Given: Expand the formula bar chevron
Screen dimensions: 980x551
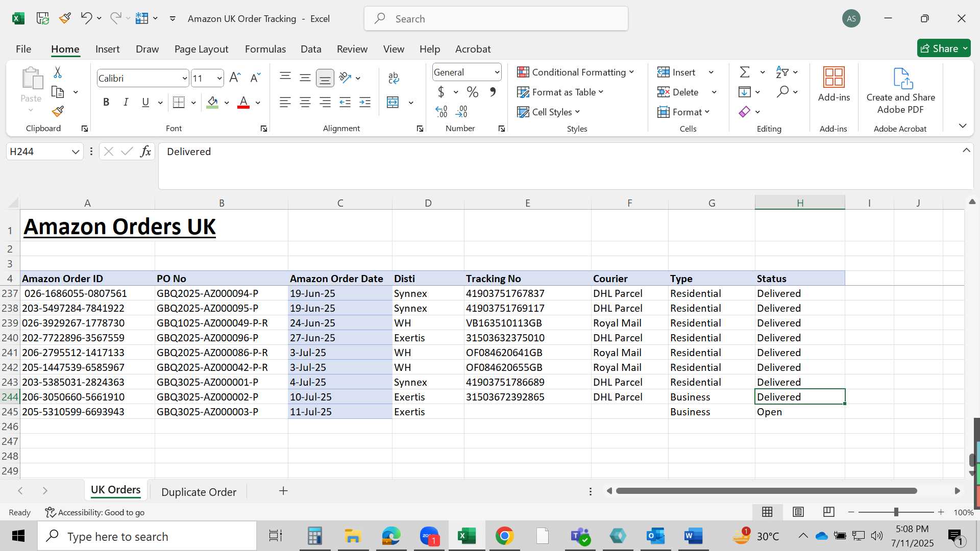Looking at the screenshot, I should (x=966, y=151).
